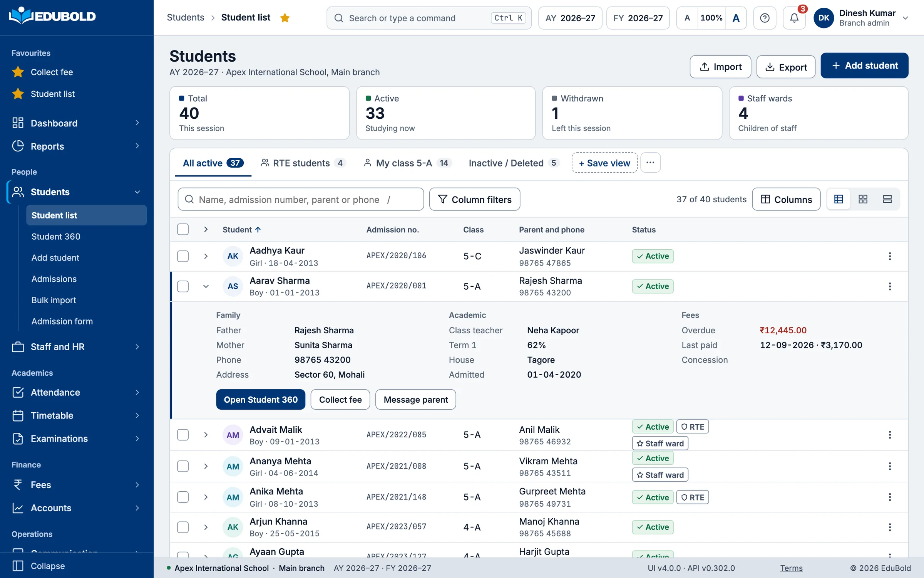The image size is (924, 578).
Task: Expand the Fees sidebar section
Action: point(77,485)
